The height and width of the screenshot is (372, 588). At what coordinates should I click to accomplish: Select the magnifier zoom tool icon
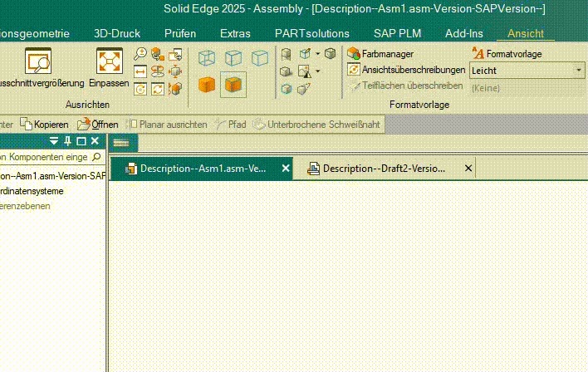coord(140,54)
